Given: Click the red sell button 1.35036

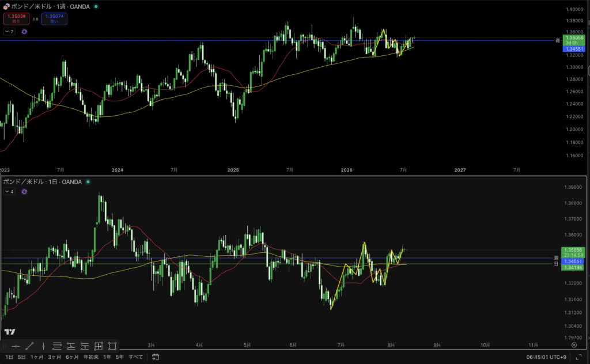Looking at the screenshot, I should pyautogui.click(x=16, y=19).
